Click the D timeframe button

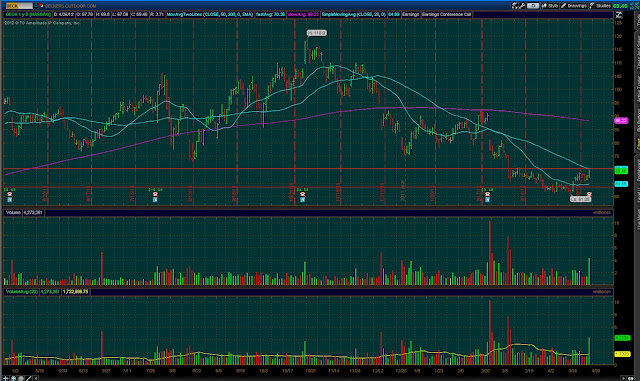533,6
